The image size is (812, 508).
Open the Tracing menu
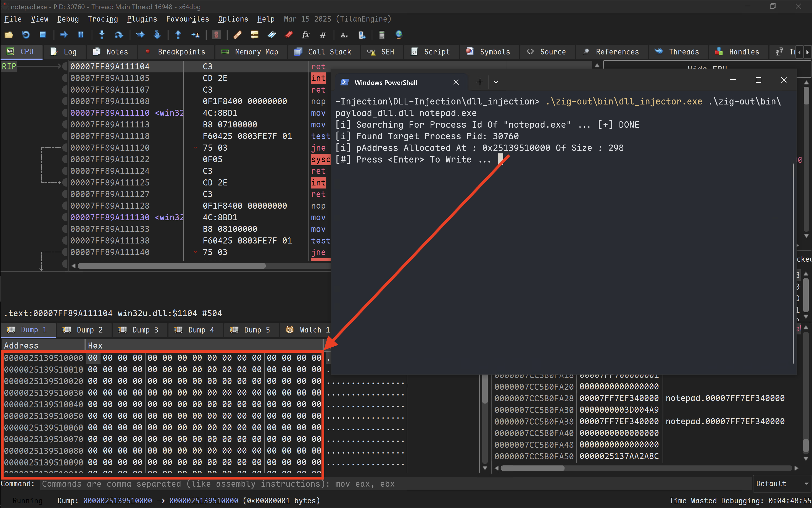pyautogui.click(x=103, y=19)
